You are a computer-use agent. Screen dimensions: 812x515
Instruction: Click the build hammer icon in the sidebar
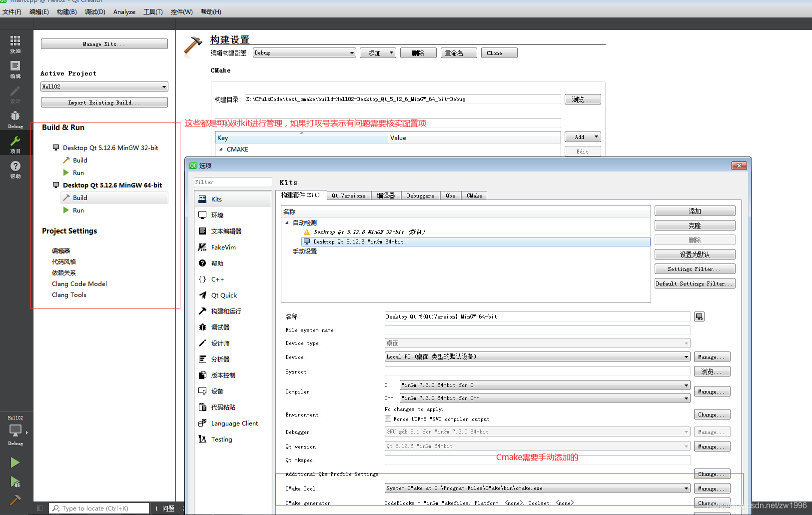point(15,499)
